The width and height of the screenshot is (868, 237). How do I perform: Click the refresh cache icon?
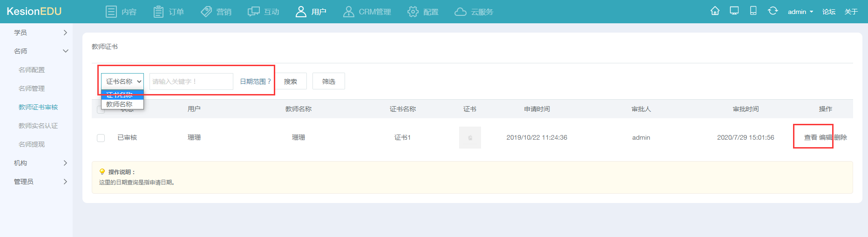tap(773, 11)
